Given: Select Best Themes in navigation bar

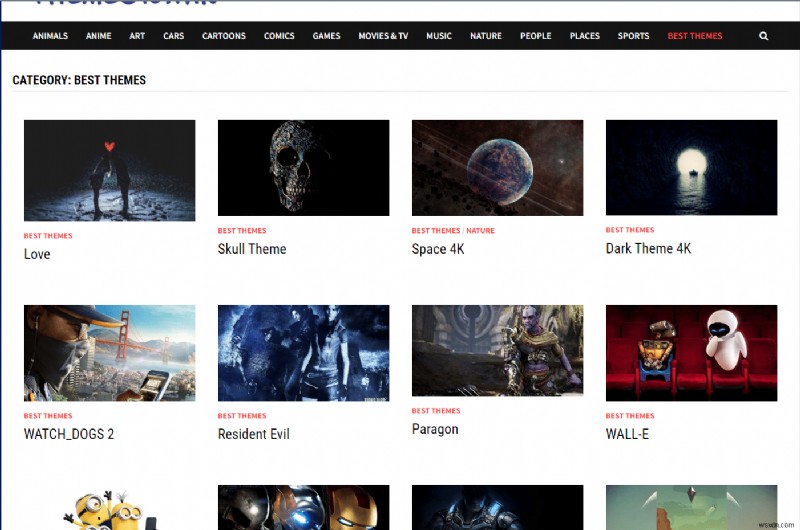Looking at the screenshot, I should click(x=695, y=36).
